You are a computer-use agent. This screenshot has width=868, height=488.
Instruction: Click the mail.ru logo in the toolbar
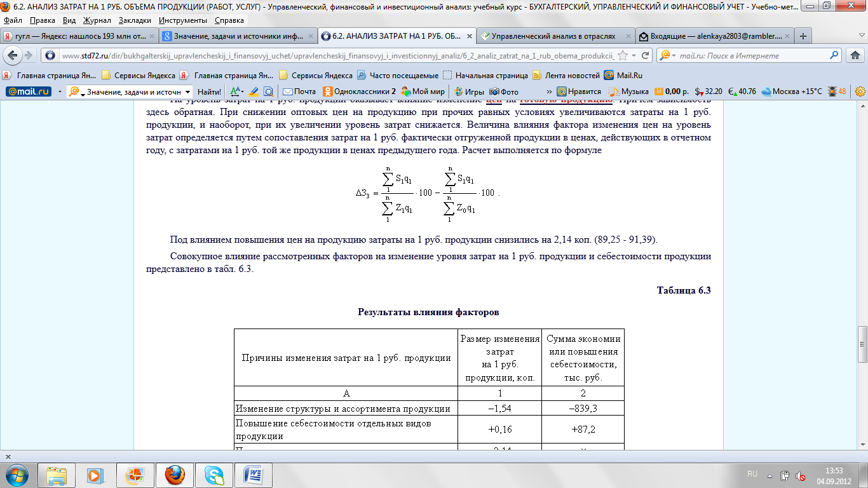(28, 91)
